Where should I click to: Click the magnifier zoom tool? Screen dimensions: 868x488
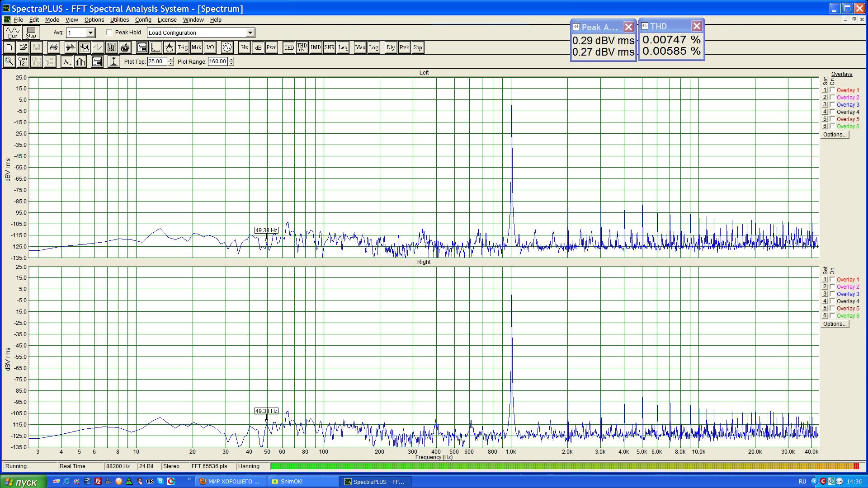tap(9, 61)
